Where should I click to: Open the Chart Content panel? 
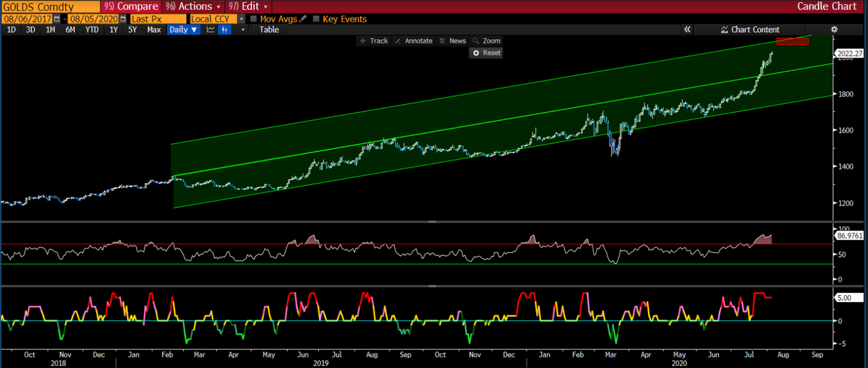pyautogui.click(x=751, y=30)
